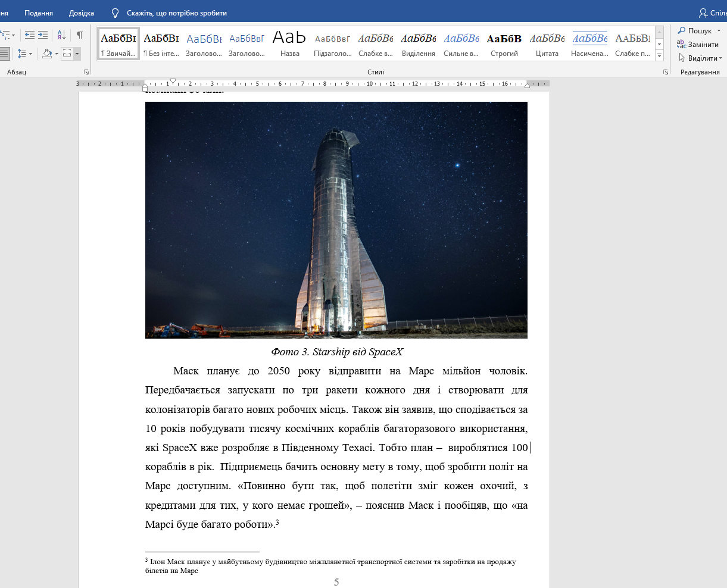The image size is (727, 588).
Task: Click the Borders grid icon
Action: pyautogui.click(x=67, y=54)
